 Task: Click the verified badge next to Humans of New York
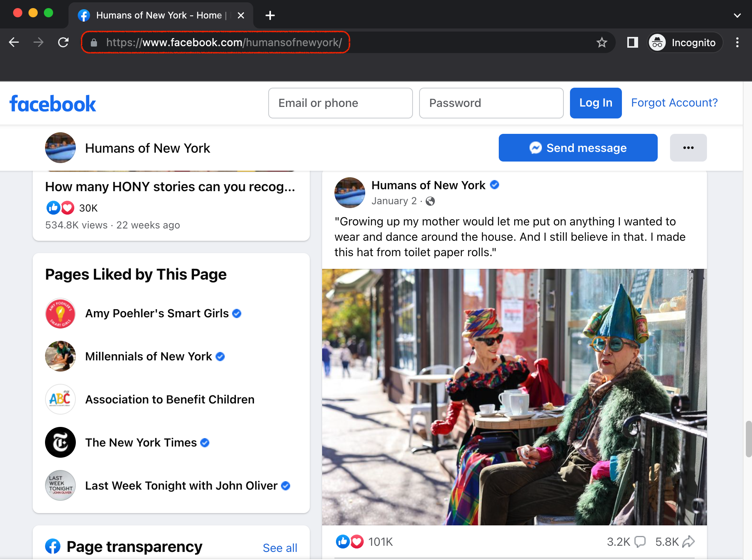coord(495,185)
